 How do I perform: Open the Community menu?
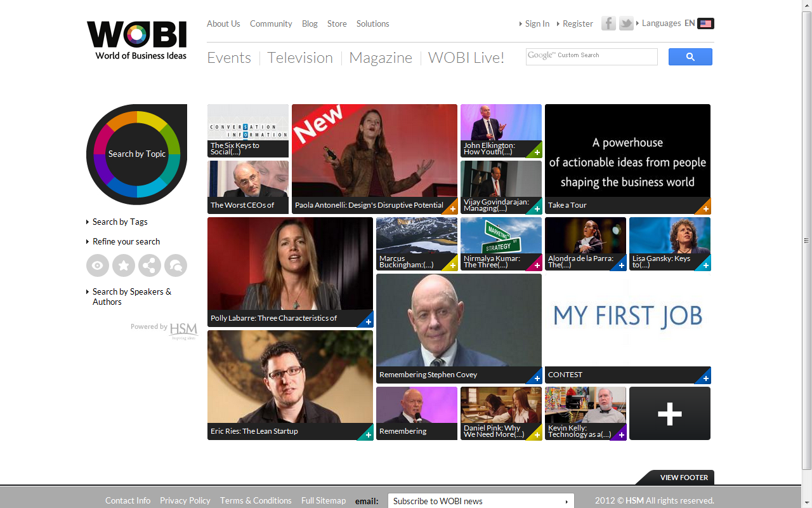pos(271,23)
